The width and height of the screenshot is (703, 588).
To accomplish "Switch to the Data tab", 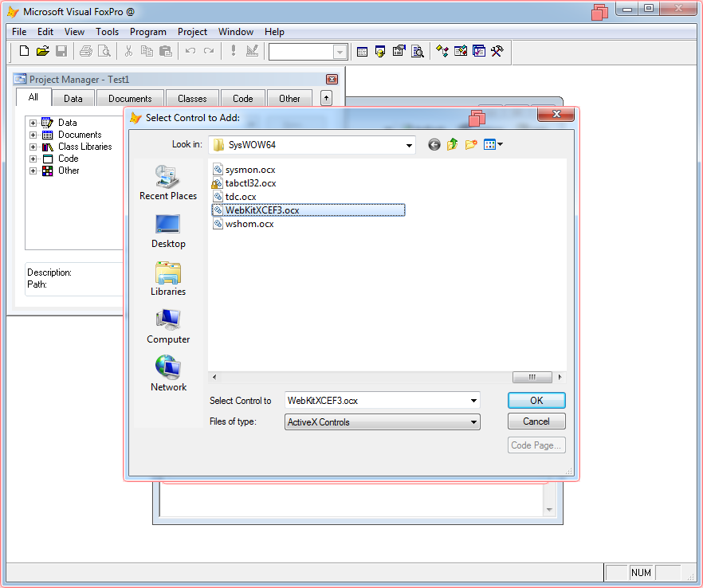I will (73, 99).
